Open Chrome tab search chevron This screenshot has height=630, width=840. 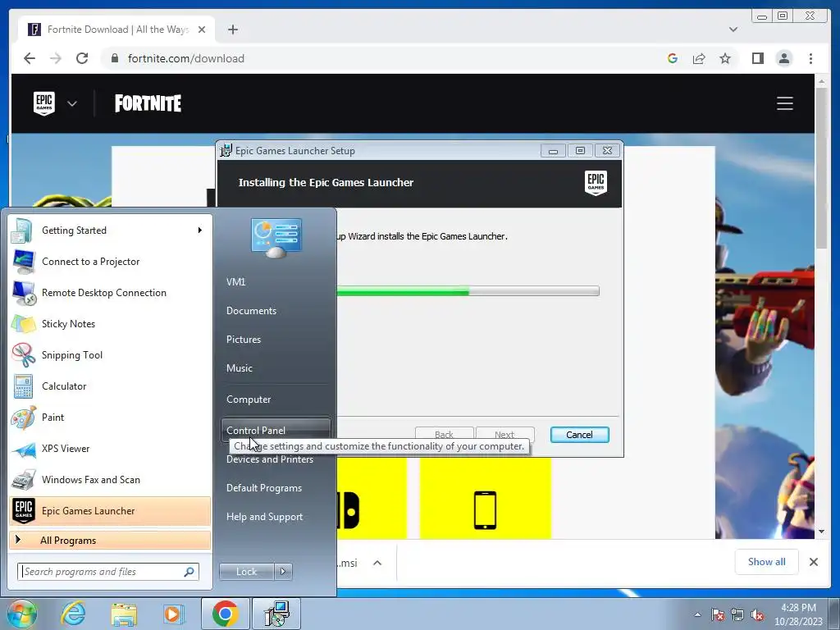point(733,30)
